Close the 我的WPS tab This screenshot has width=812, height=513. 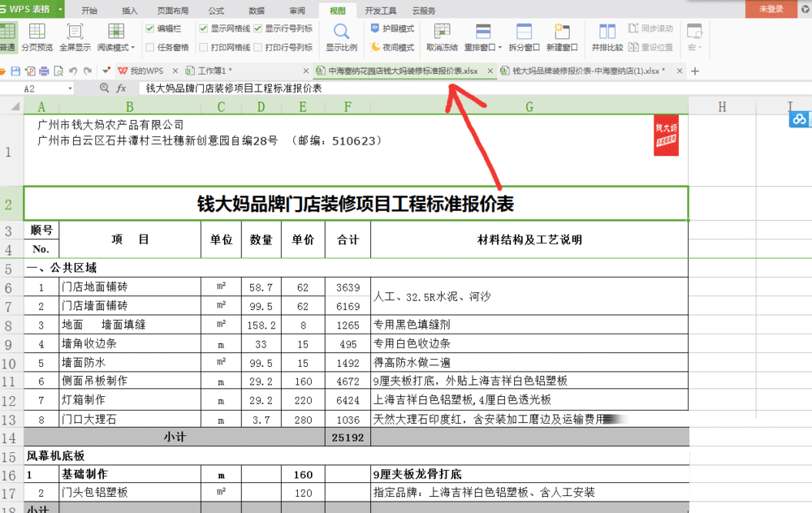(x=175, y=71)
